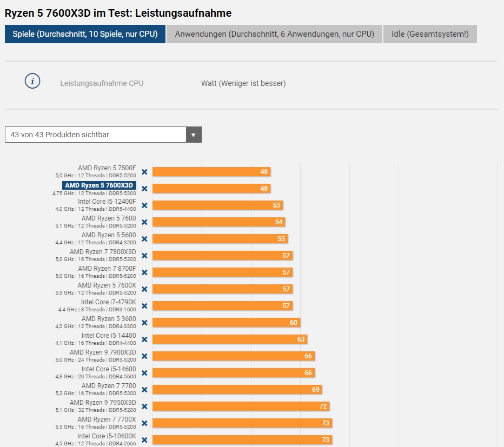Image resolution: width=504 pixels, height=447 pixels.
Task: Click the AMD Ryzen 5 7600 label
Action: coord(109,218)
